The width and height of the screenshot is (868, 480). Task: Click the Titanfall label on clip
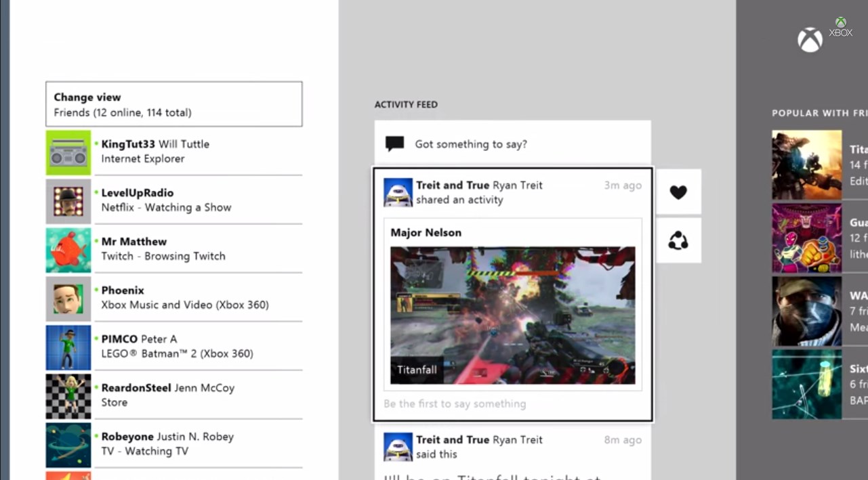(x=417, y=370)
